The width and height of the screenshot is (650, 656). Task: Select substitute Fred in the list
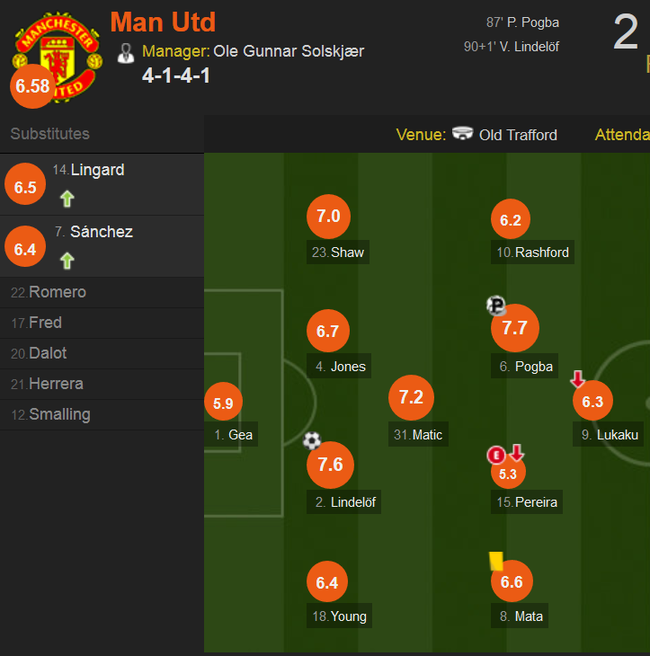point(102,323)
